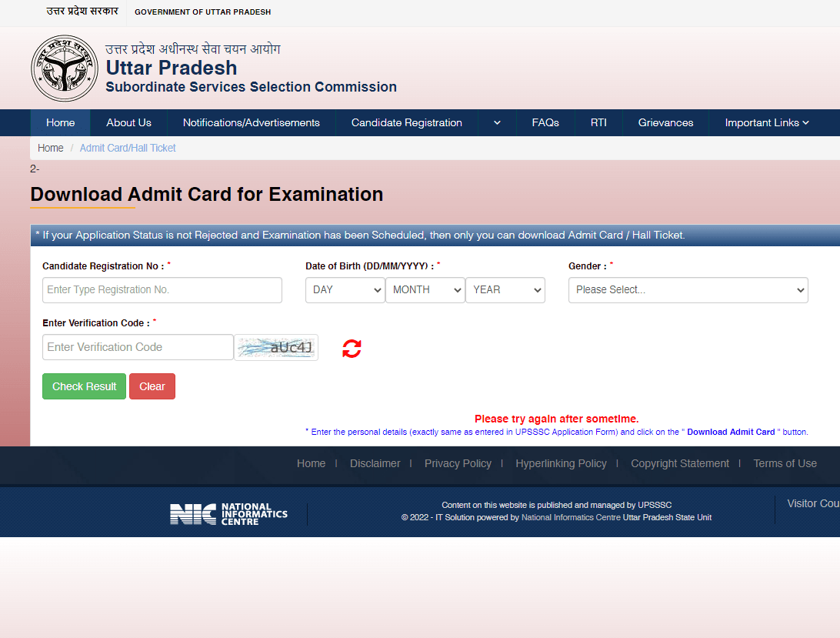Click the NIC National Informatics Centre logo
The width and height of the screenshot is (840, 638).
(228, 514)
